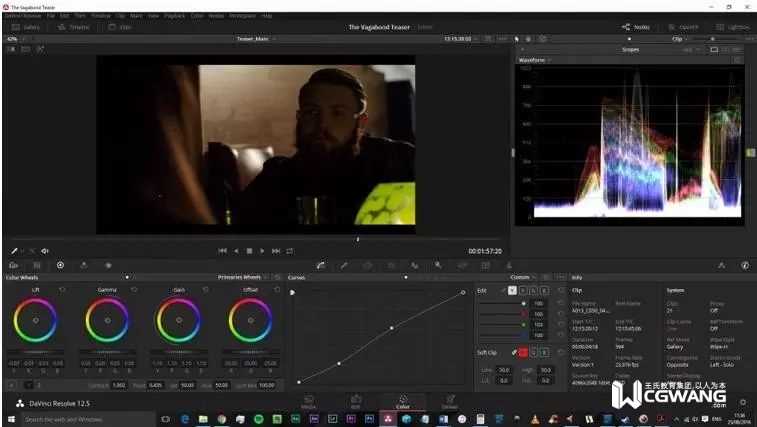Adjust the Offset master wheel slider
Screen dimensions: 757x427
point(250,352)
